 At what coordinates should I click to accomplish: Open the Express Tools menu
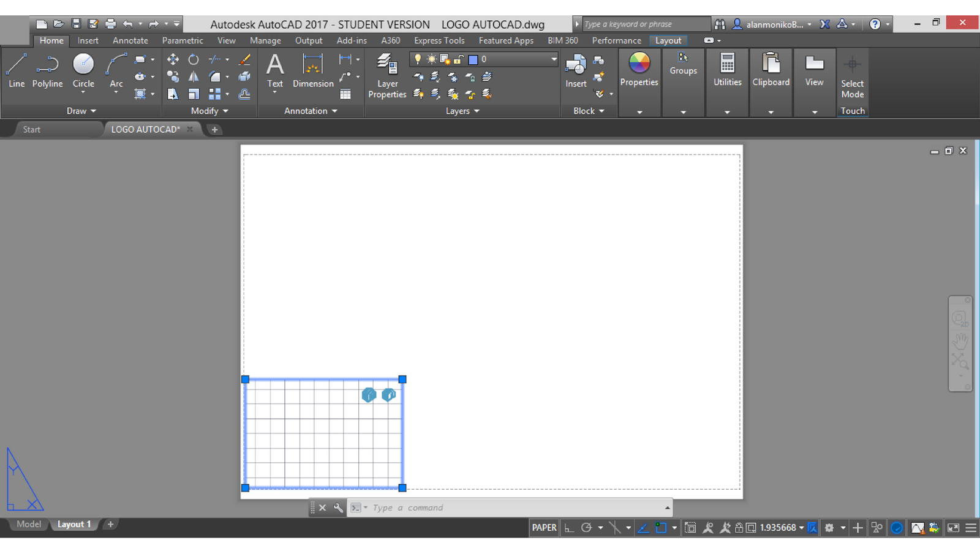tap(439, 40)
